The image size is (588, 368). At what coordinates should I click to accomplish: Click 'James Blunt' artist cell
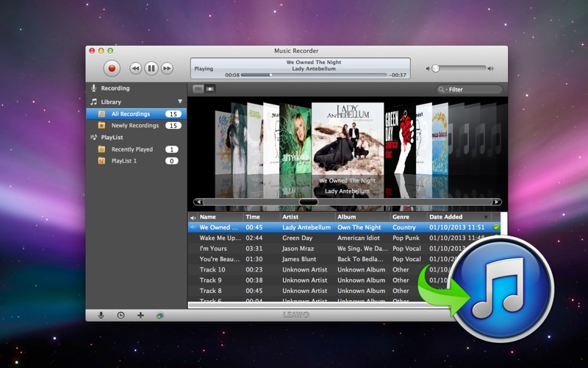pyautogui.click(x=299, y=259)
